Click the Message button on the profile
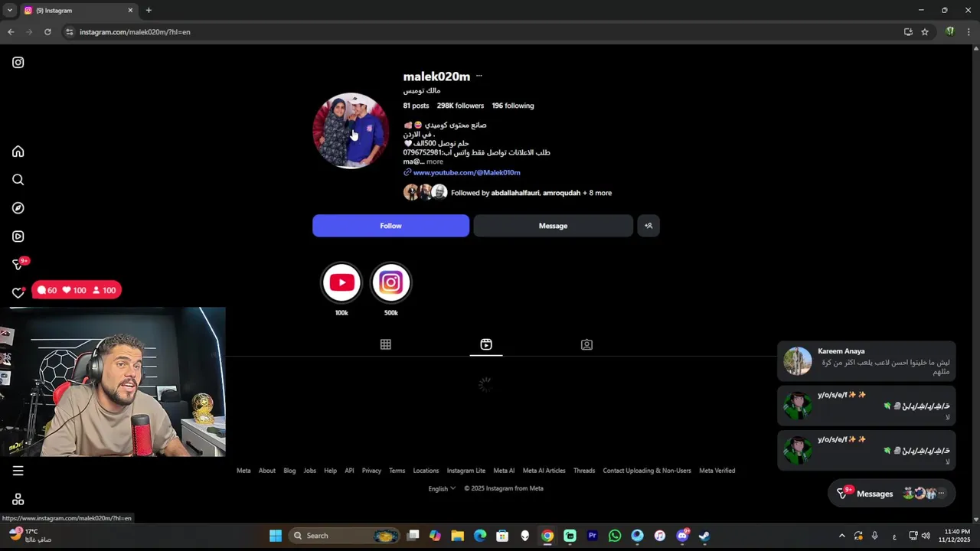 [553, 226]
